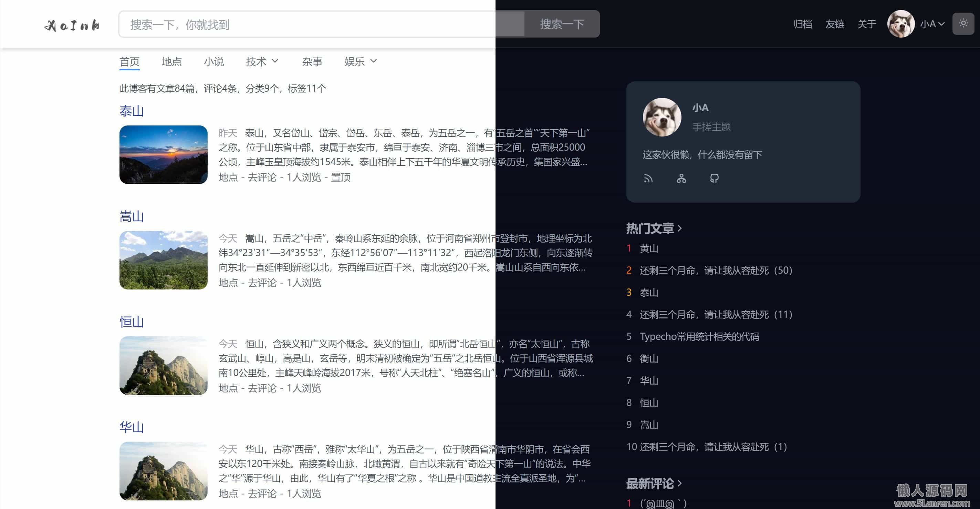Open the GitHub icon link in profile card
980x509 pixels.
click(x=714, y=179)
